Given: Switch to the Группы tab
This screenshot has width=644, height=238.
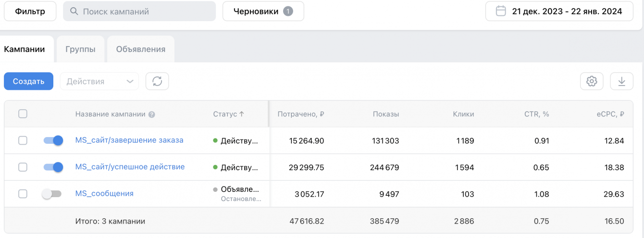Looking at the screenshot, I should coord(80,49).
